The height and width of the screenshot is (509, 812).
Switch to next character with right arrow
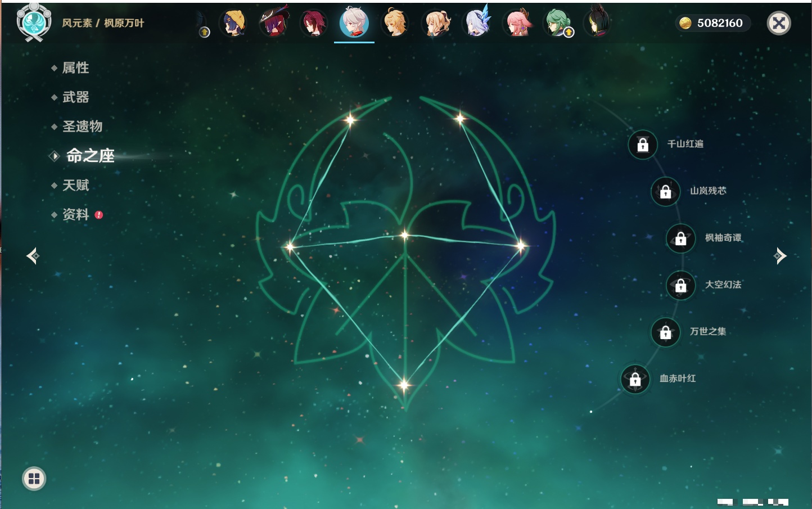click(x=780, y=256)
